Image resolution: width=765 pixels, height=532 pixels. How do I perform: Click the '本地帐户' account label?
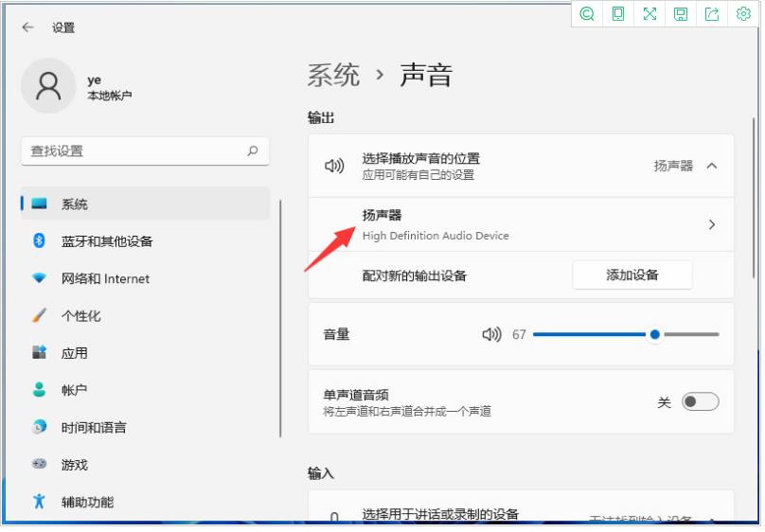point(110,96)
